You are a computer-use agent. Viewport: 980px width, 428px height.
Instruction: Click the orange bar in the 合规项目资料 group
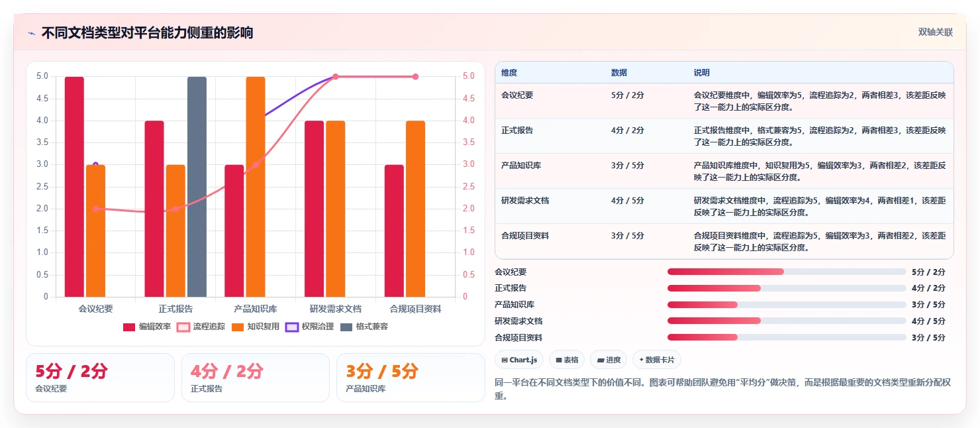415,209
